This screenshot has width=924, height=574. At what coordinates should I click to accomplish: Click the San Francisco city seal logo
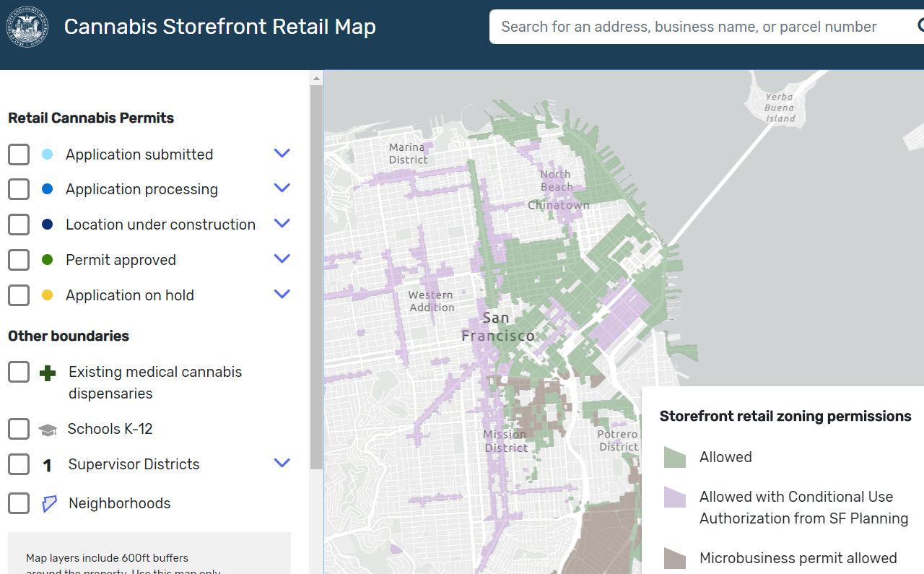tap(27, 27)
